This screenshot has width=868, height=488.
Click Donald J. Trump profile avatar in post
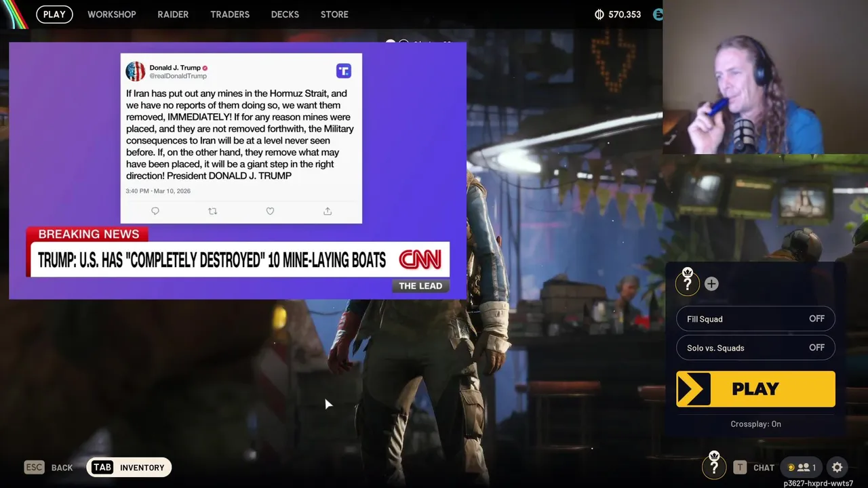136,71
